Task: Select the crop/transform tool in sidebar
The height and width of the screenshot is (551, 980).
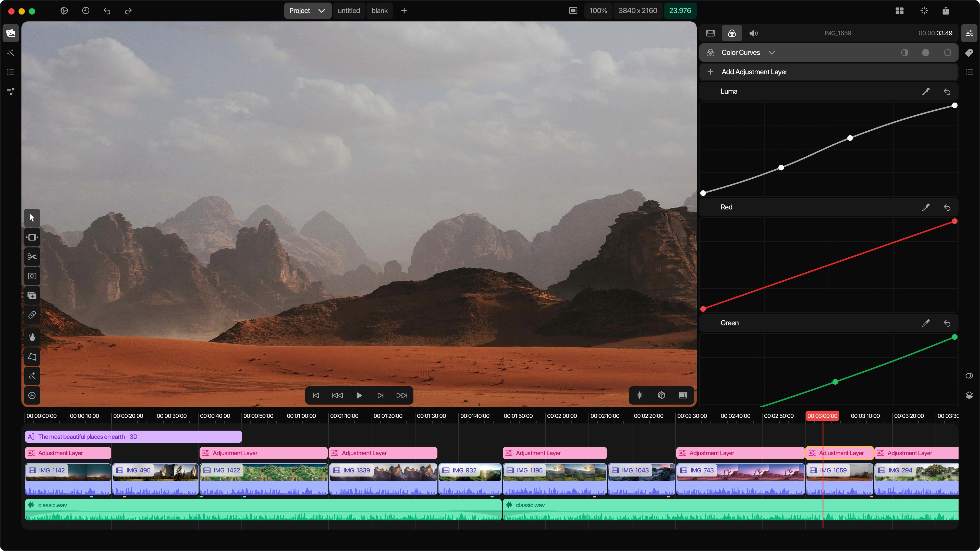Action: [32, 237]
